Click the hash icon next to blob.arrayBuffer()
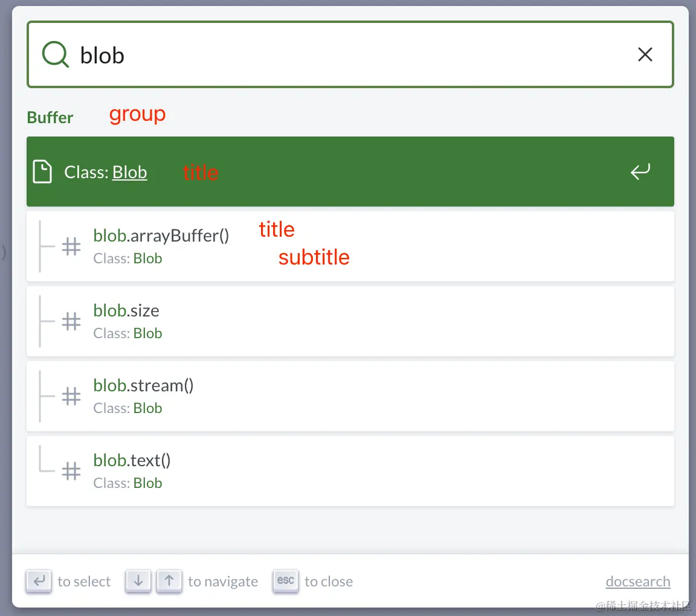The image size is (696, 616). (71, 246)
